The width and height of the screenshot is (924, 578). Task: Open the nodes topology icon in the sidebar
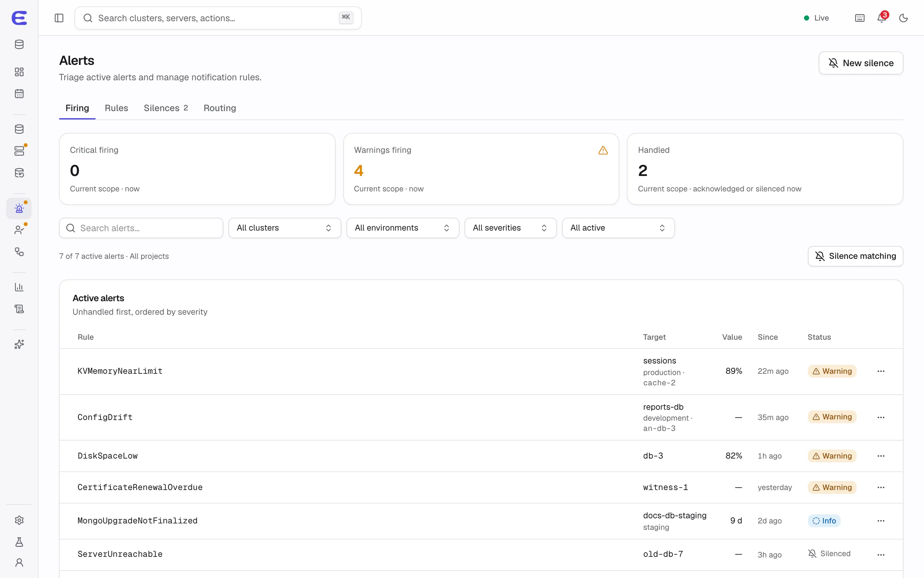pos(19,252)
